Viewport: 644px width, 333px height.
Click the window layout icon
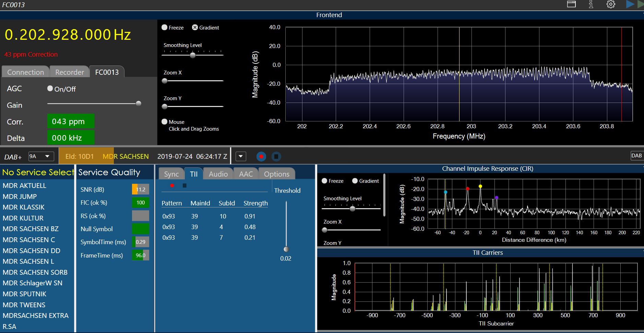click(x=571, y=4)
